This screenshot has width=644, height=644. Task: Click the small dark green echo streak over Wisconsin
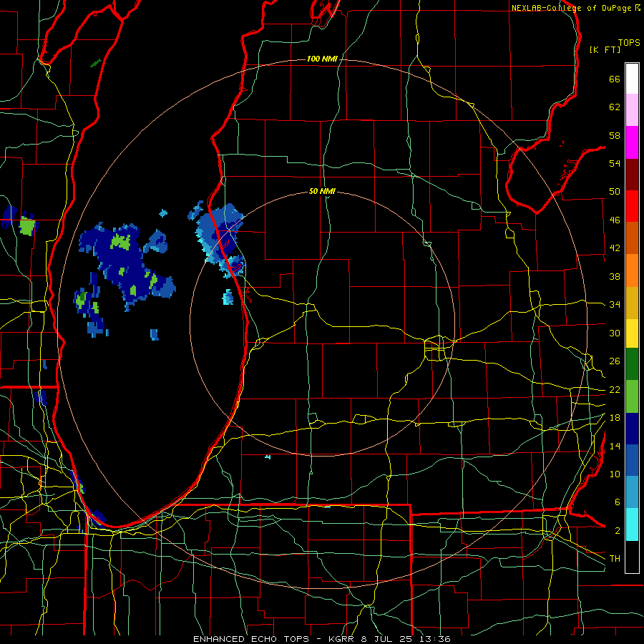pyautogui.click(x=96, y=63)
